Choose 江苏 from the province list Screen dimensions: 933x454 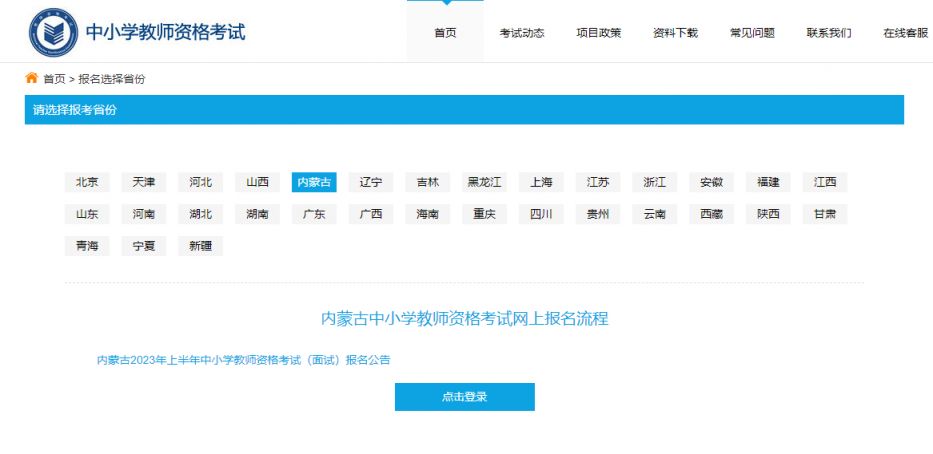pos(598,182)
